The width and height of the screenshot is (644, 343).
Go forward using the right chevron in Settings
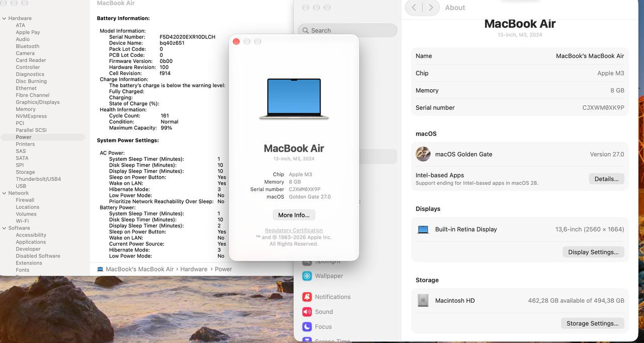pos(431,8)
